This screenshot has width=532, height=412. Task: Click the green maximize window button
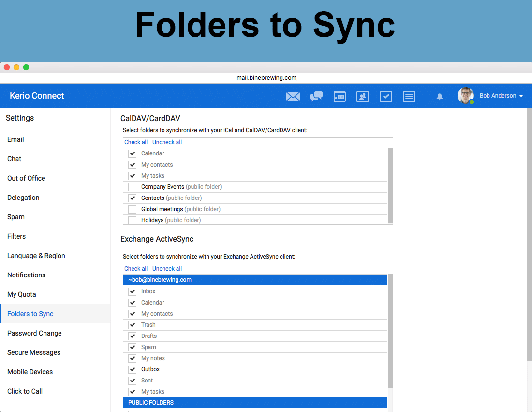[26, 67]
